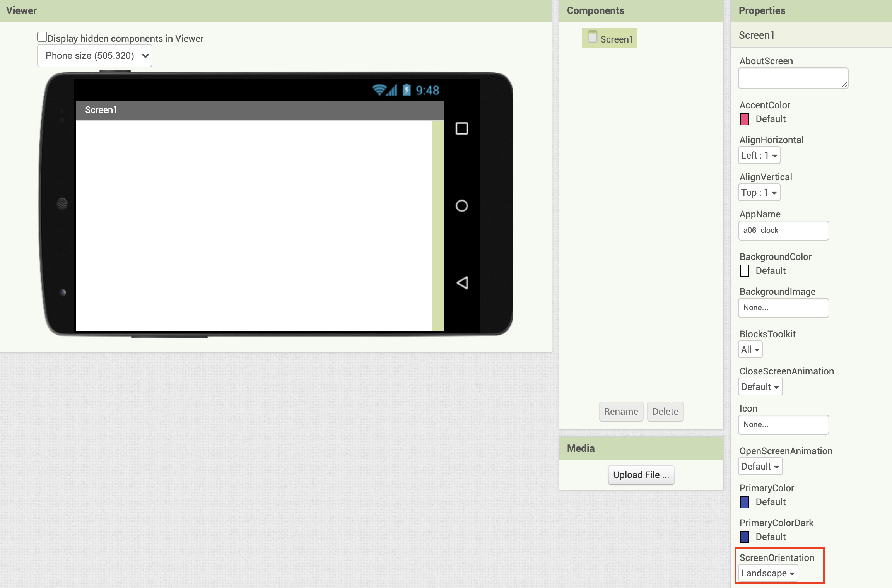Viewport: 892px width, 588px height.
Task: Click the battery icon in phone status bar
Action: [407, 90]
